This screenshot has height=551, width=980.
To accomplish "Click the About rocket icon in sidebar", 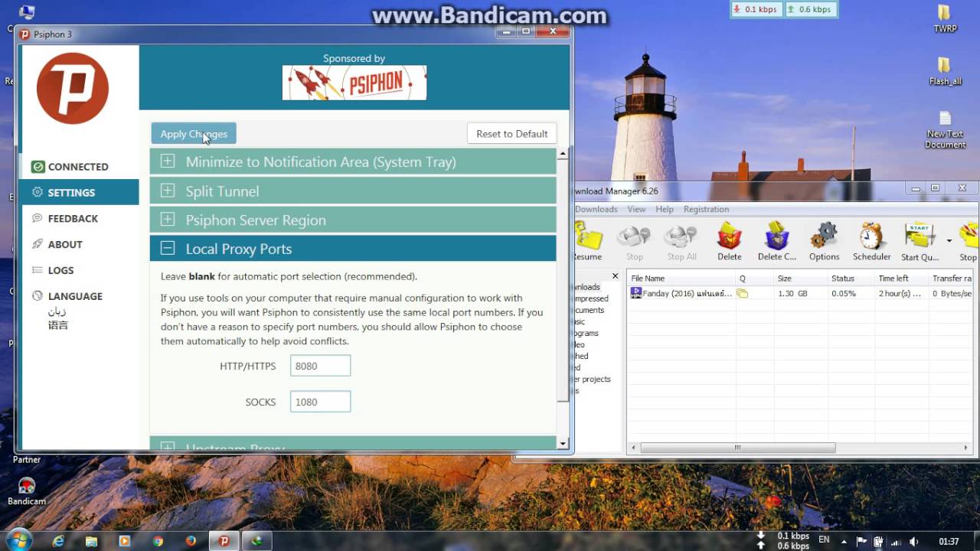I will (38, 244).
